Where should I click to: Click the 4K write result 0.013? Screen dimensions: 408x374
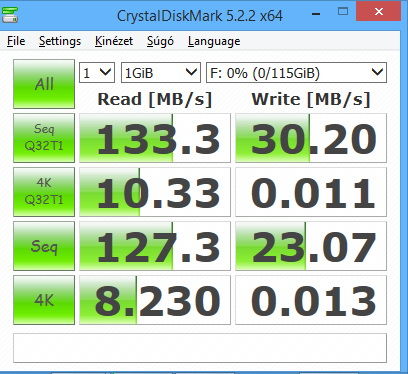tap(311, 300)
